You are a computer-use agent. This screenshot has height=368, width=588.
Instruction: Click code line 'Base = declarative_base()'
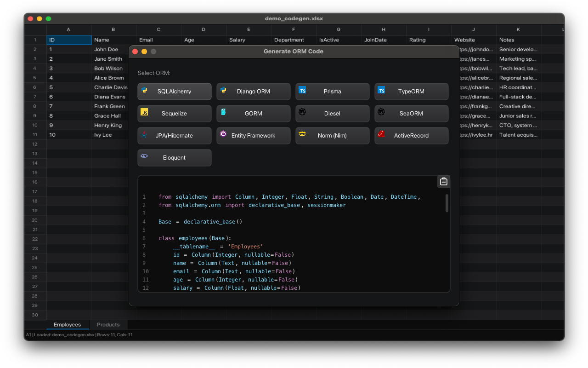tap(200, 222)
